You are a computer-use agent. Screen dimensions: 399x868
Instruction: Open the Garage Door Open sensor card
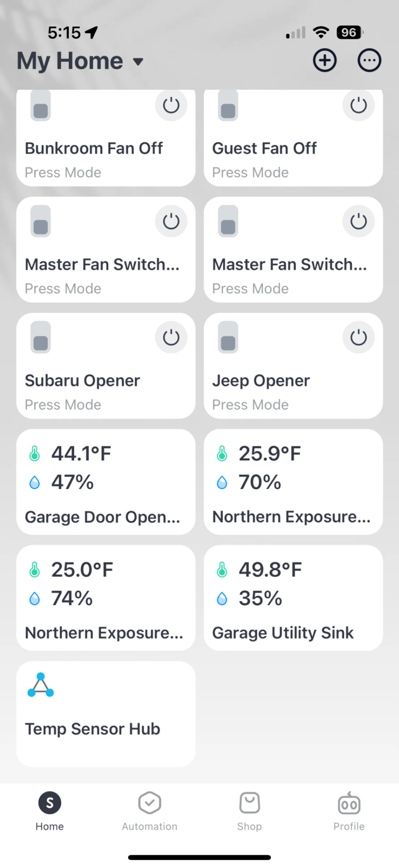106,482
